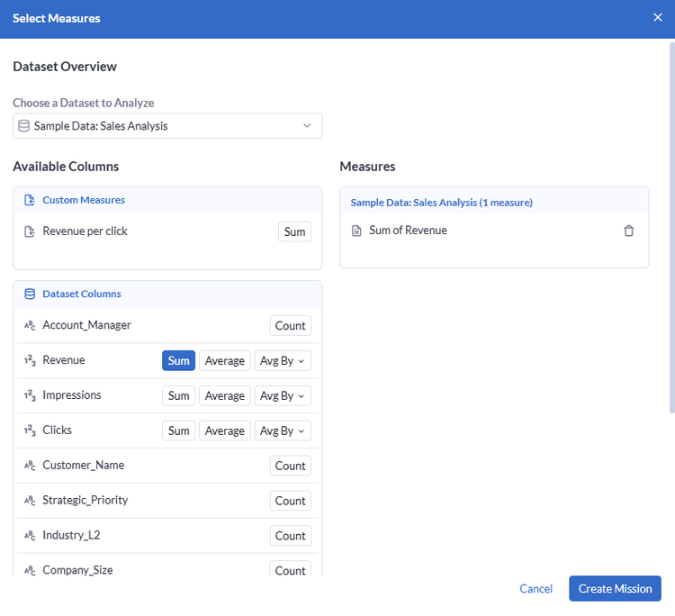675x616 pixels.
Task: Expand Avg By dropdown for Revenue
Action: (282, 361)
